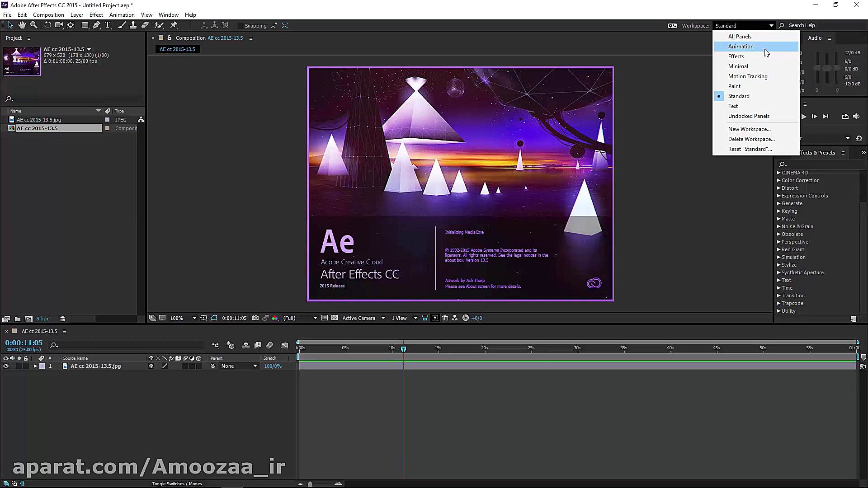Open the Composition menu
The width and height of the screenshot is (868, 488).
tap(48, 15)
